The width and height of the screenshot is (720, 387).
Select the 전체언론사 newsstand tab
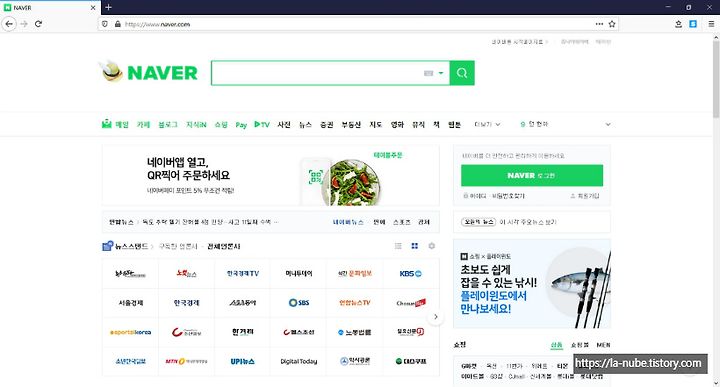(224, 246)
